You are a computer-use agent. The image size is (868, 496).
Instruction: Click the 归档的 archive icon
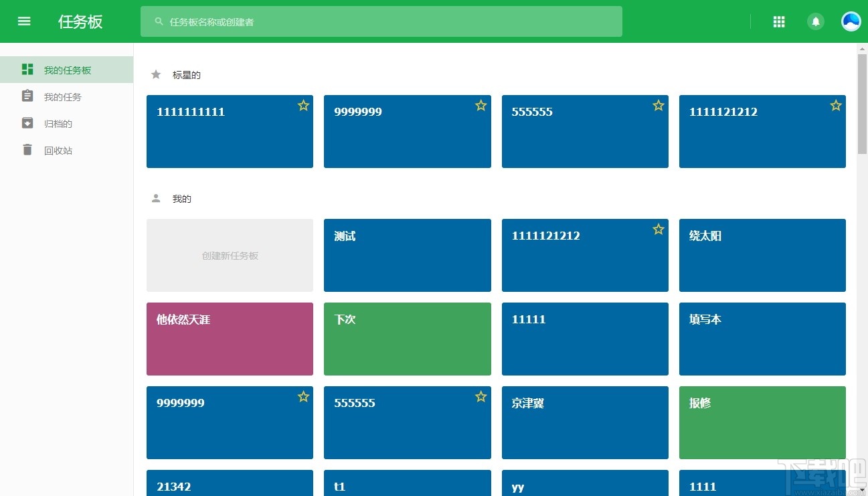(x=27, y=123)
